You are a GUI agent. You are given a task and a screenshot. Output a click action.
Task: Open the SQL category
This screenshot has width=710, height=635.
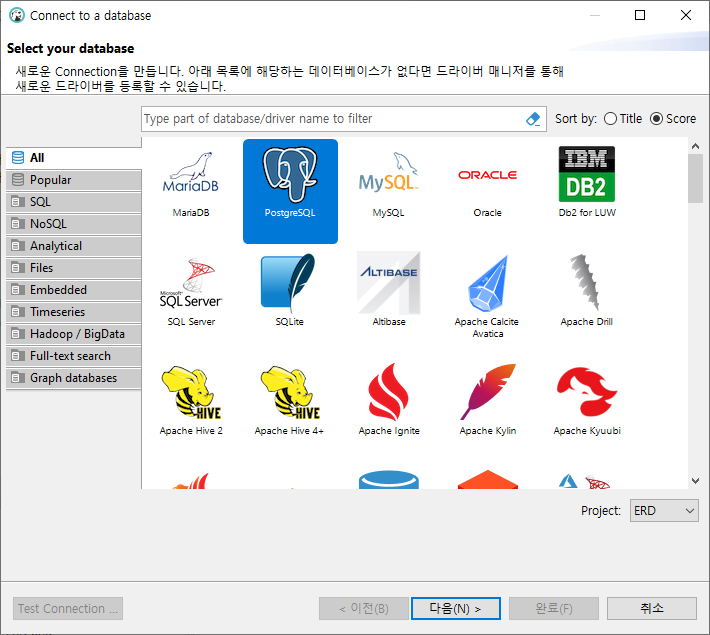[x=74, y=202]
